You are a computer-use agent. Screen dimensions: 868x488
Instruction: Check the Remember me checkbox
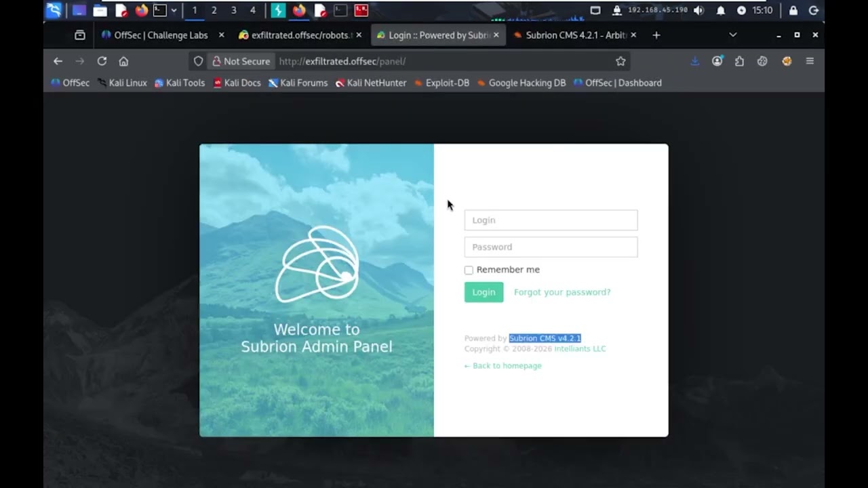469,270
